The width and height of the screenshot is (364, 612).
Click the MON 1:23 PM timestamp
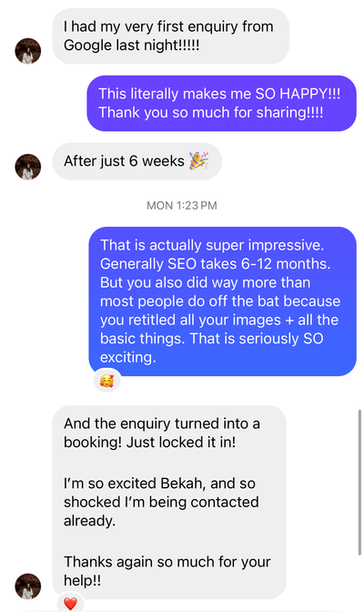(x=182, y=205)
